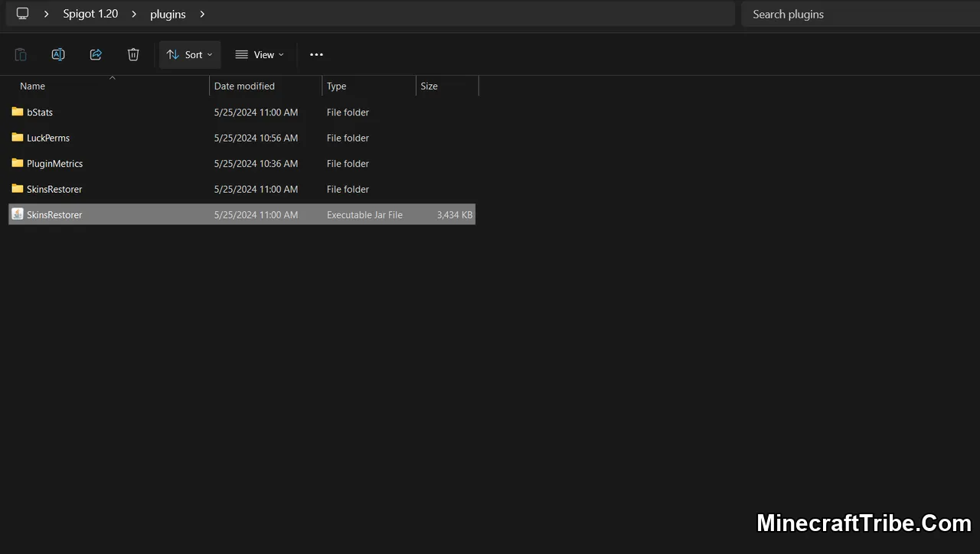Click the This PC monitor icon in address bar
The height and width of the screenshot is (554, 980).
pyautogui.click(x=22, y=14)
